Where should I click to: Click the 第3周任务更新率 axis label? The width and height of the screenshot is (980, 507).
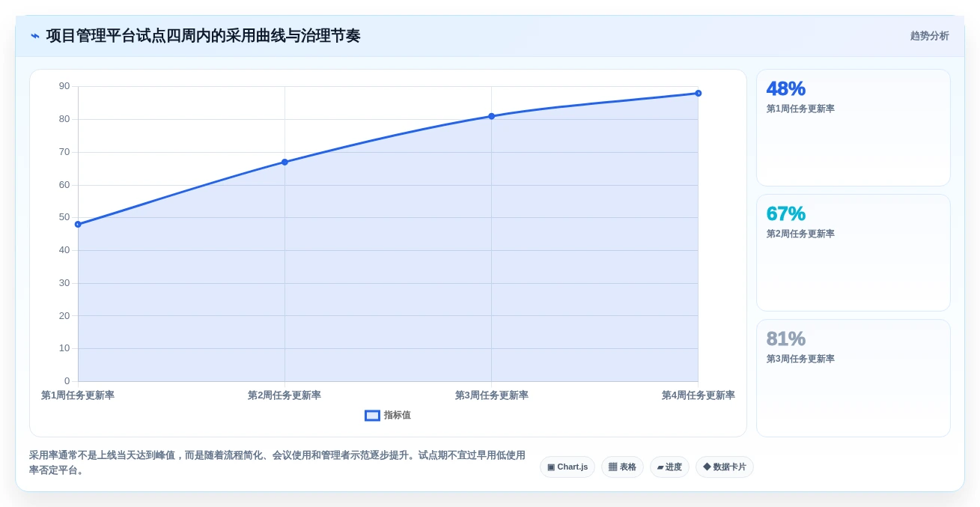[491, 395]
